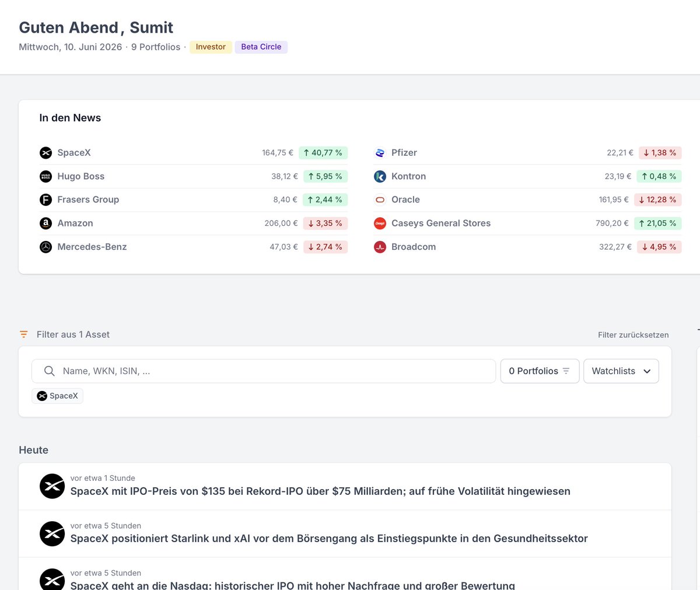Select the Oracle stock name
Screen dimensions: 700x590
coord(405,200)
